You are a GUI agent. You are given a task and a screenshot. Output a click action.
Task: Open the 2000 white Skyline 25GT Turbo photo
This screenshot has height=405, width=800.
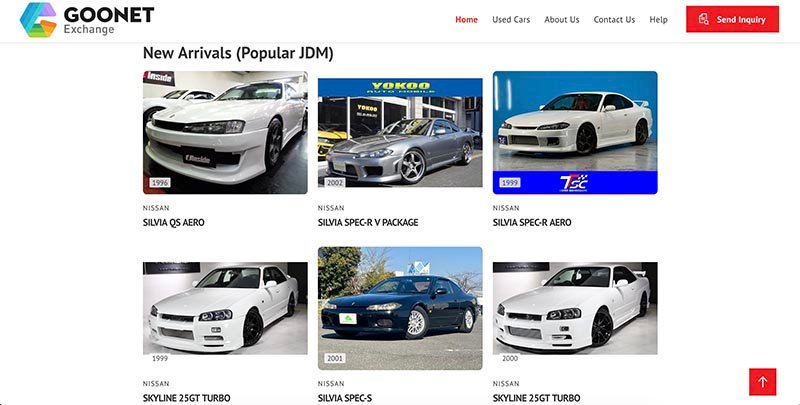575,308
